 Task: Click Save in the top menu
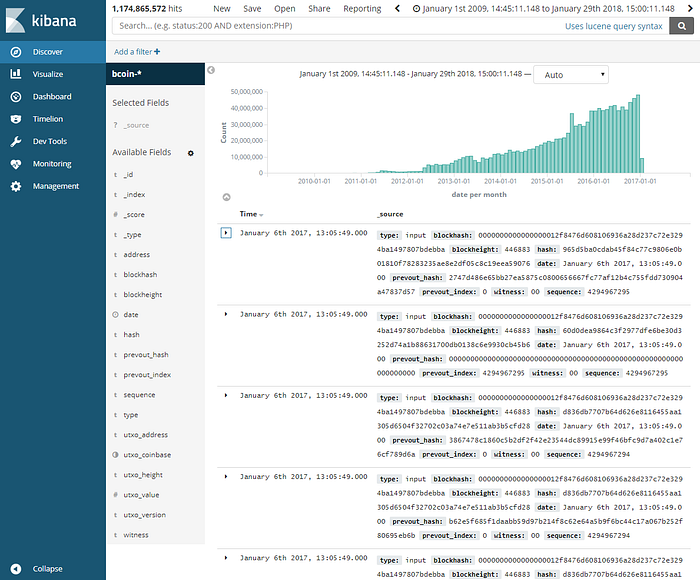pos(252,8)
